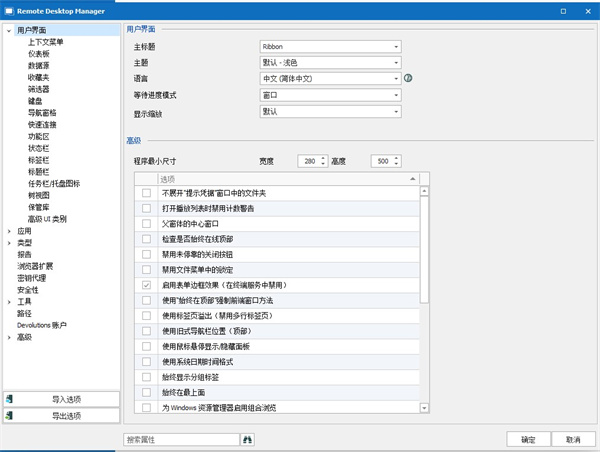Click the Remote Desktop Manager title bar icon
The image size is (600, 452).
pos(9,11)
